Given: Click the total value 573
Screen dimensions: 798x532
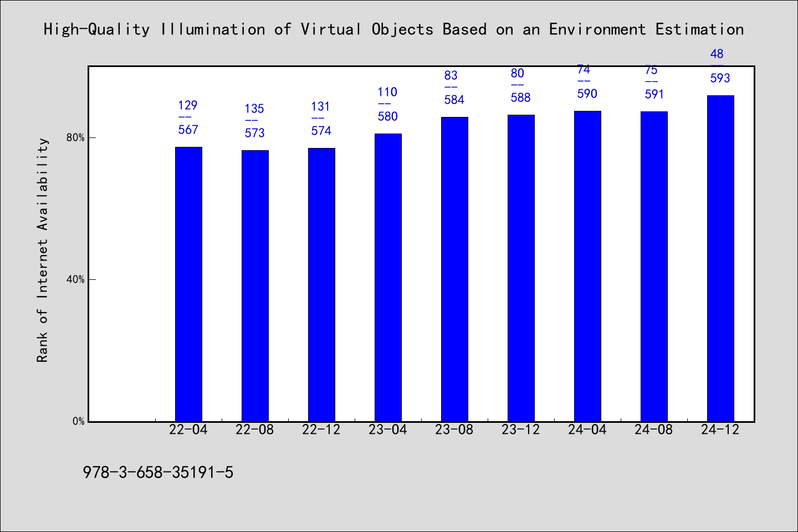Looking at the screenshot, I should tap(255, 133).
